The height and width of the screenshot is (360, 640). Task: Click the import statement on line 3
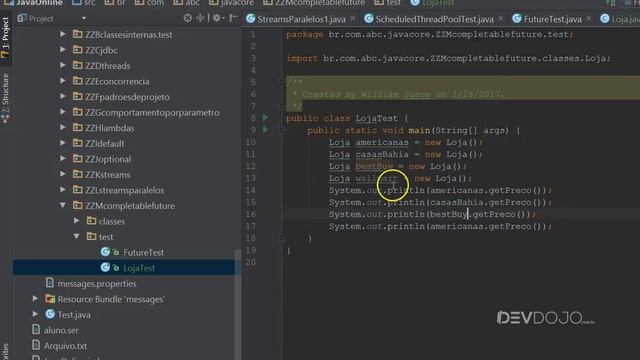[449, 58]
